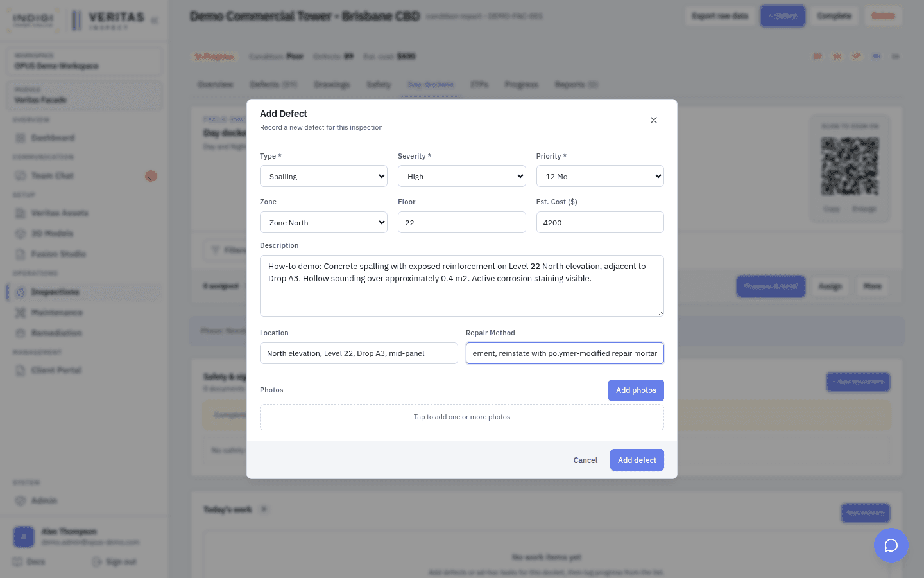924x578 pixels.
Task: Click the photo drop area placeholder
Action: pyautogui.click(x=462, y=417)
